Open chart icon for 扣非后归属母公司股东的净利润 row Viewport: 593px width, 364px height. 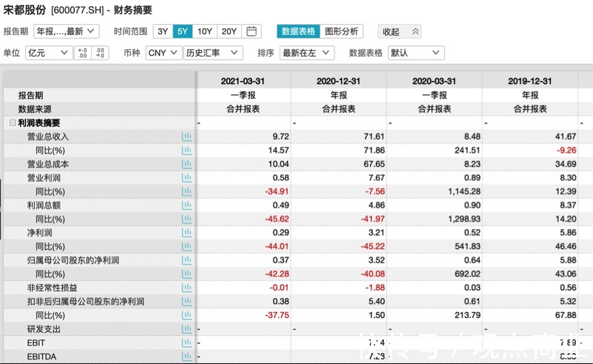click(187, 301)
